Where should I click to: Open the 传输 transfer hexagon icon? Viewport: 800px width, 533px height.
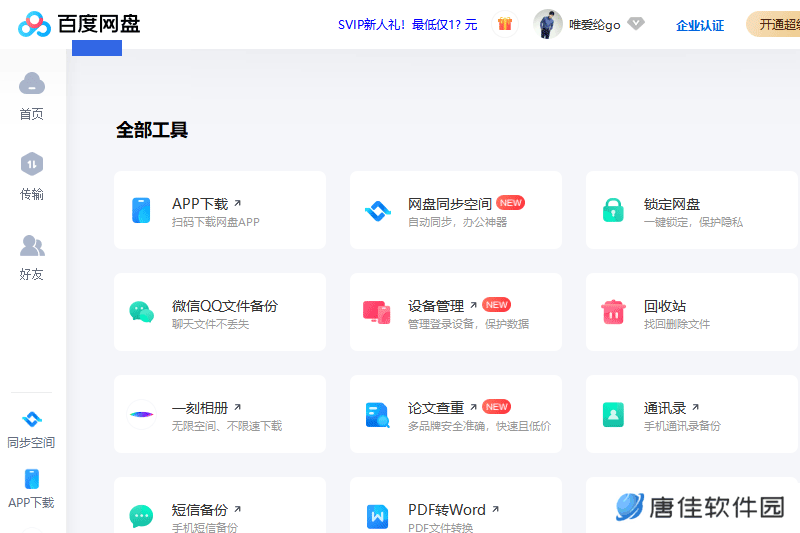point(32,164)
